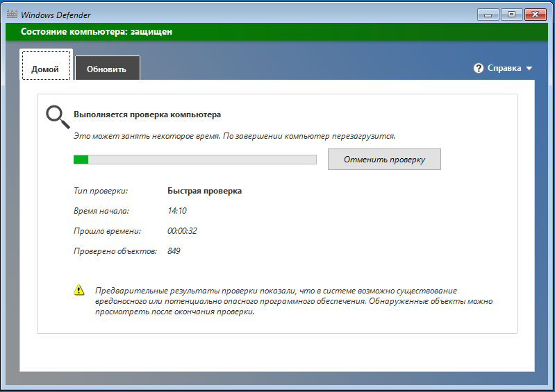555x392 pixels.
Task: Switch to the Домой tab
Action: point(46,65)
